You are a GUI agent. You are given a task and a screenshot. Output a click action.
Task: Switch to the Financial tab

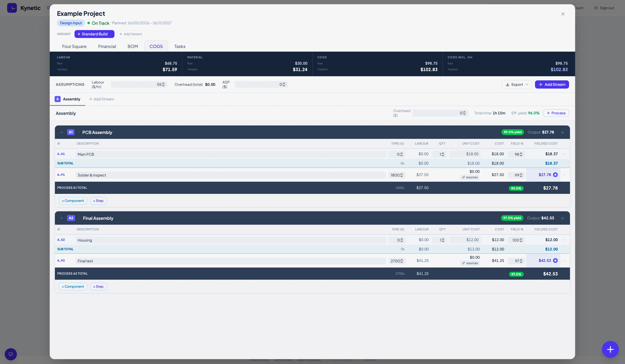click(x=107, y=46)
